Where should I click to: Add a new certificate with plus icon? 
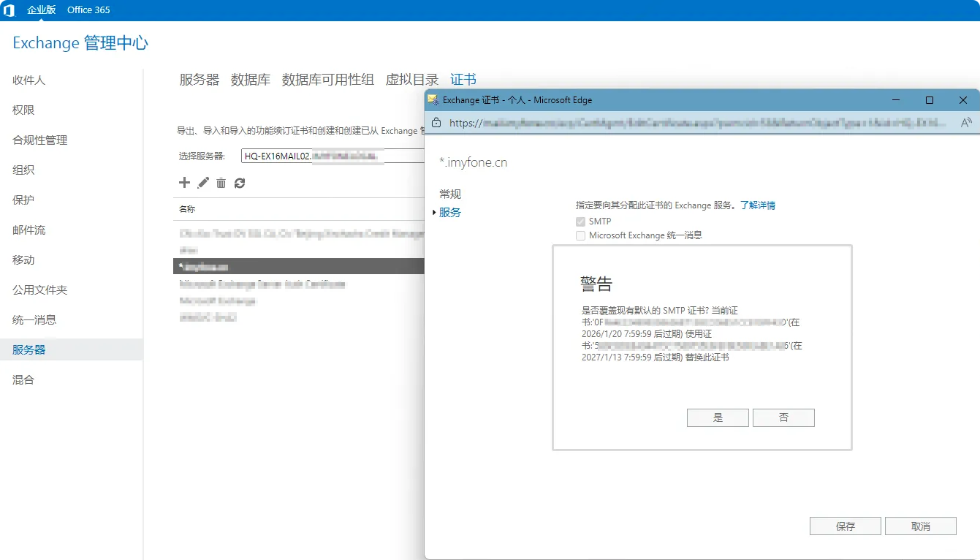[x=184, y=183]
